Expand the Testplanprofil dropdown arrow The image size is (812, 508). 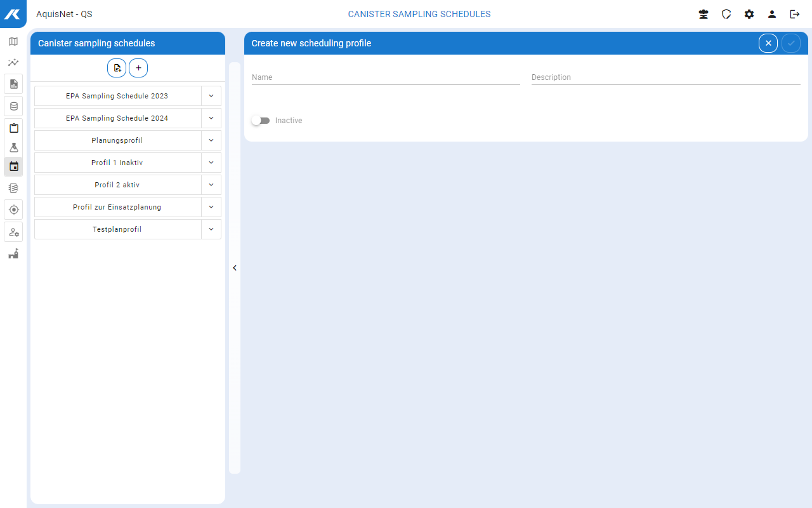(211, 229)
